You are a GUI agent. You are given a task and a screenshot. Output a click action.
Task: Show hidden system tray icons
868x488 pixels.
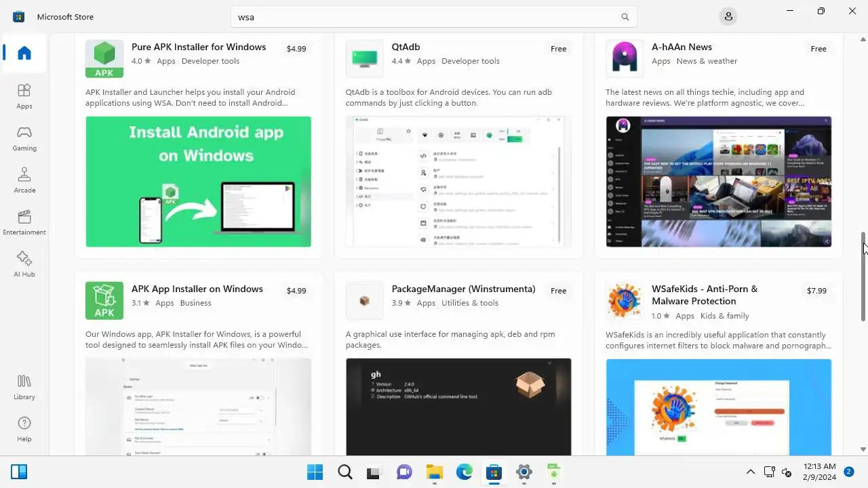(x=751, y=472)
